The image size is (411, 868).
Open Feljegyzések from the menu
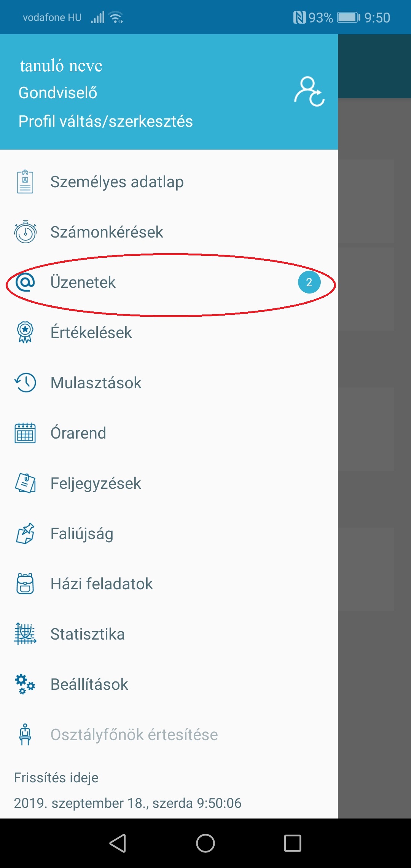[x=96, y=483]
